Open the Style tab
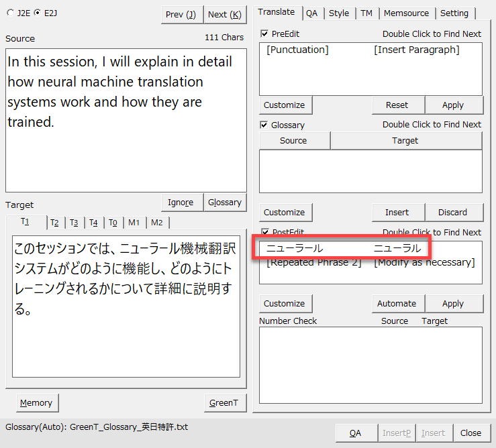Image resolution: width=496 pixels, height=448 pixels. pos(339,13)
